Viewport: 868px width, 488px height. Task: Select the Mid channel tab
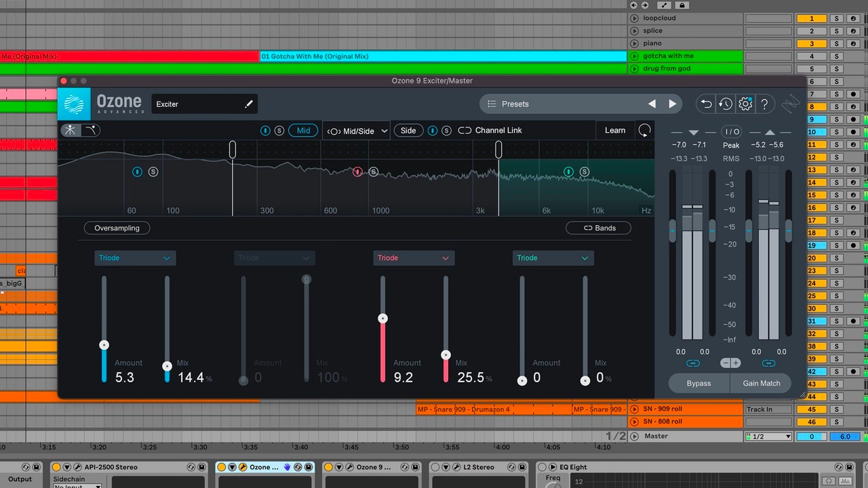point(303,130)
